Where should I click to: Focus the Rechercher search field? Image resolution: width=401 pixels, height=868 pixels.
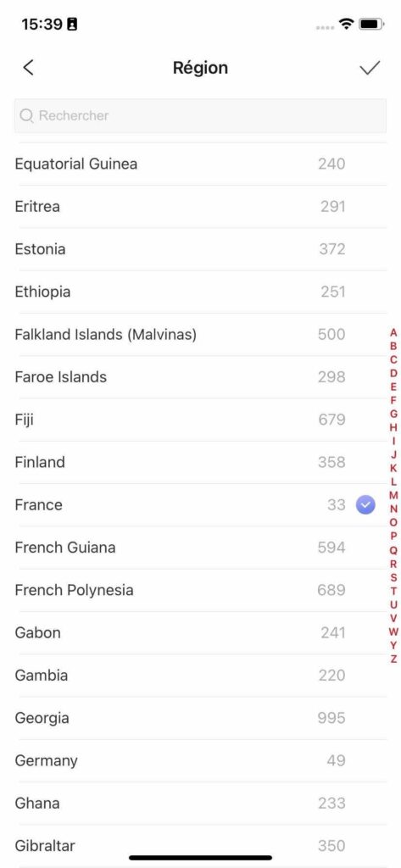click(200, 115)
